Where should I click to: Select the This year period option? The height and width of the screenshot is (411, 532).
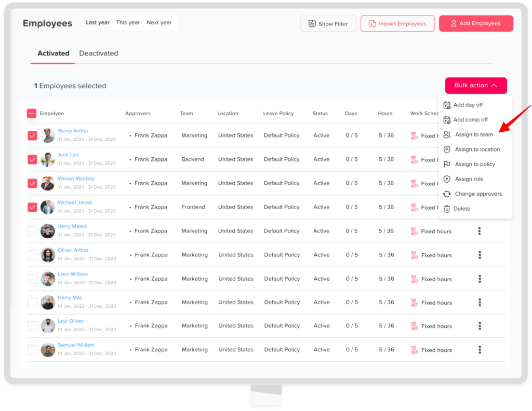128,23
